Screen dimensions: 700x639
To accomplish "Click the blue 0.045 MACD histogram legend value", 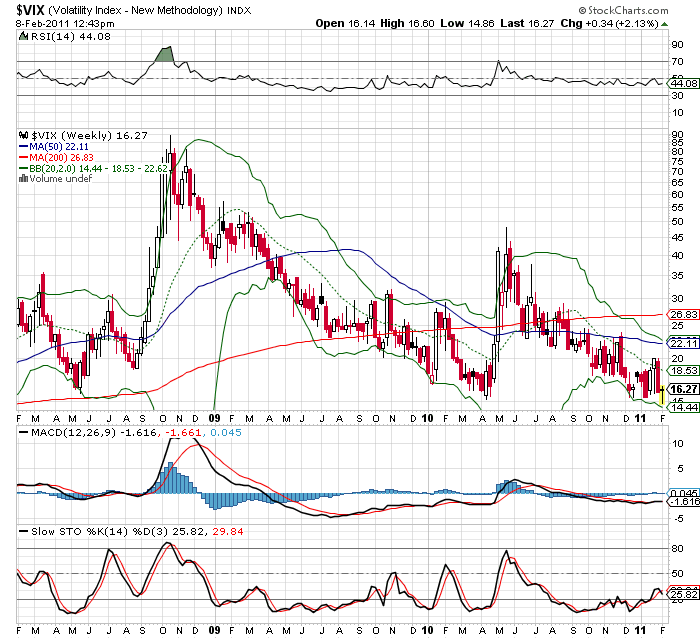I will 226,433.
